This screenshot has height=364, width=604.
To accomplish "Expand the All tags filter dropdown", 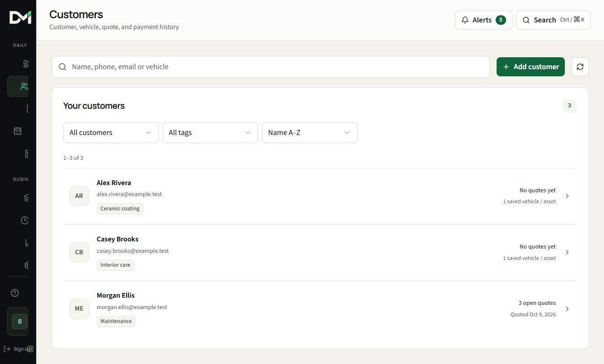I will coord(211,133).
